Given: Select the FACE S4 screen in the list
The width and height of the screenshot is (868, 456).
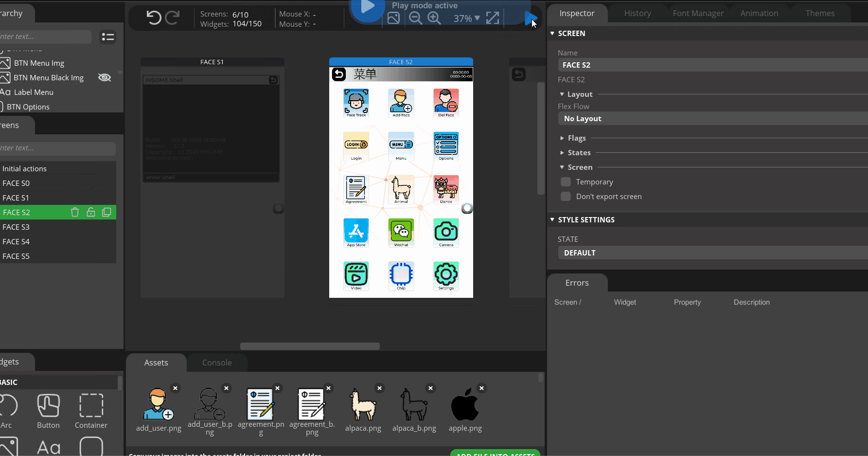Looking at the screenshot, I should pyautogui.click(x=29, y=241).
